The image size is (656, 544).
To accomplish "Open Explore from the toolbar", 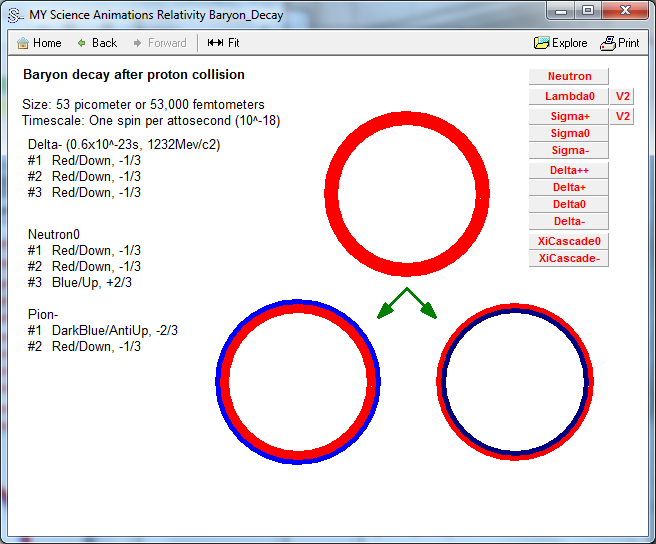I will tap(542, 43).
